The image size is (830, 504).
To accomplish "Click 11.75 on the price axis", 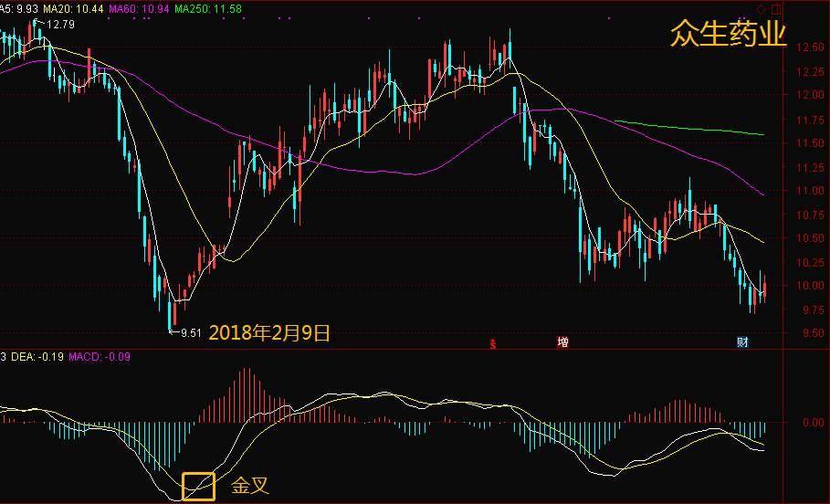I will [810, 121].
